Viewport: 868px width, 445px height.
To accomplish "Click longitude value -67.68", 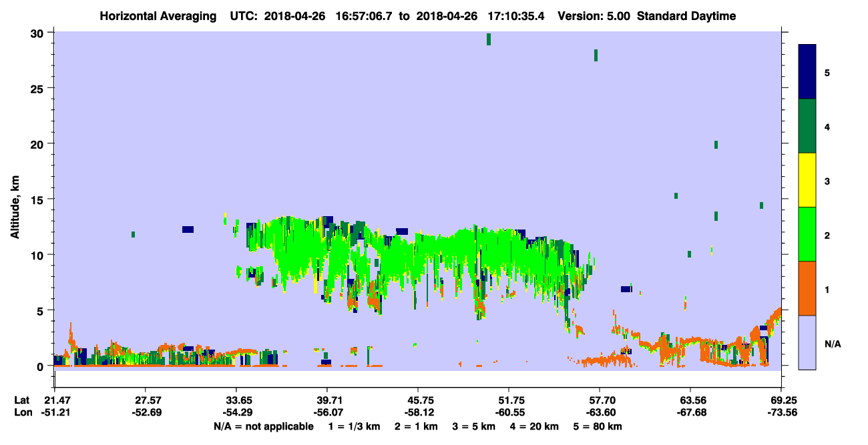I will [x=690, y=412].
